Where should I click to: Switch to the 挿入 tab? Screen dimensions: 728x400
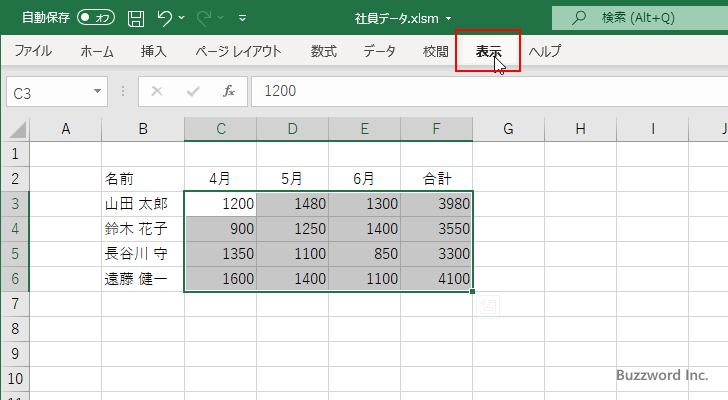(153, 51)
